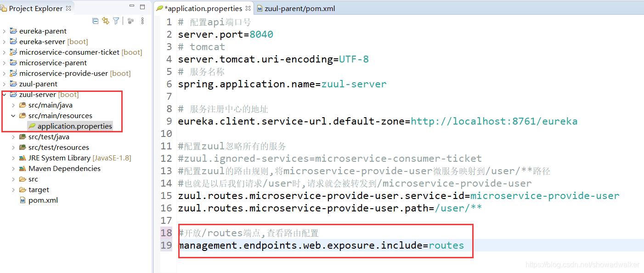Maximize the Project Explorer panel
This screenshot has height=273, width=644.
pyautogui.click(x=142, y=7)
